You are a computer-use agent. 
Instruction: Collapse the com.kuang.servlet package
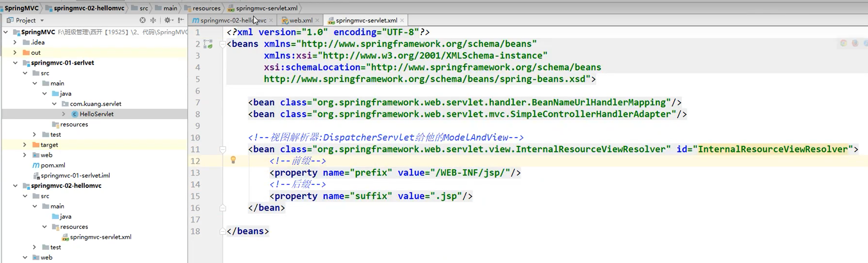(54, 104)
